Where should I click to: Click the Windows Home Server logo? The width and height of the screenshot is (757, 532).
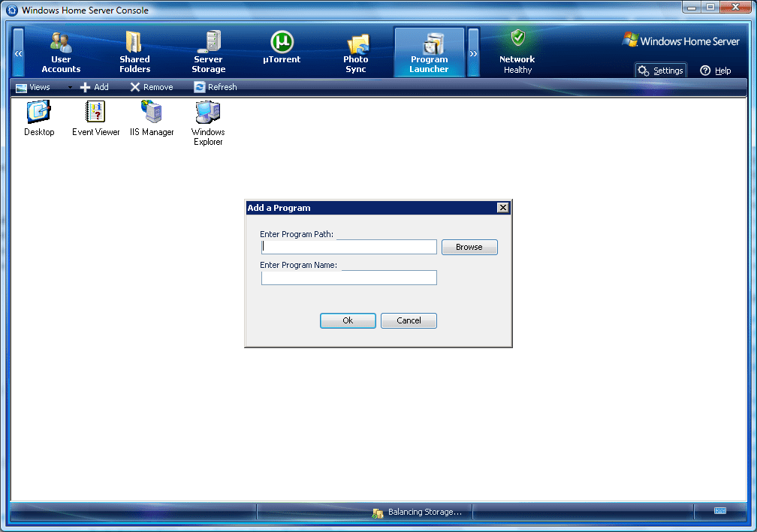pyautogui.click(x=680, y=41)
